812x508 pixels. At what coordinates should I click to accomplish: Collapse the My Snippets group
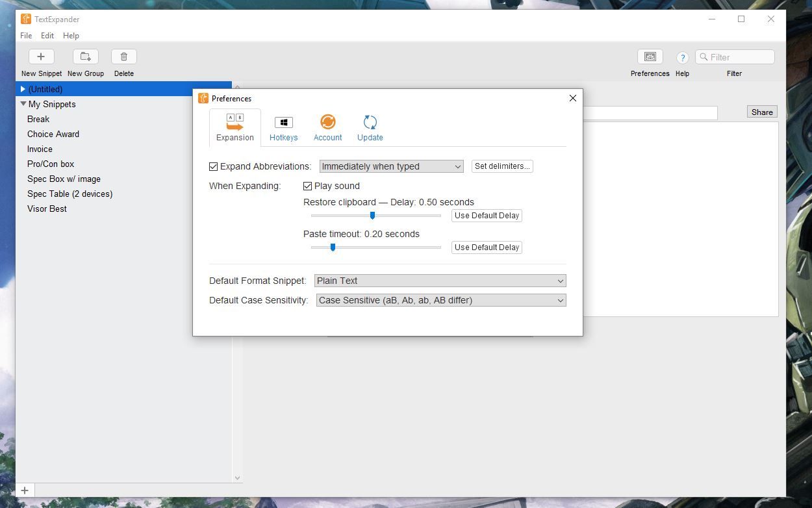point(23,104)
